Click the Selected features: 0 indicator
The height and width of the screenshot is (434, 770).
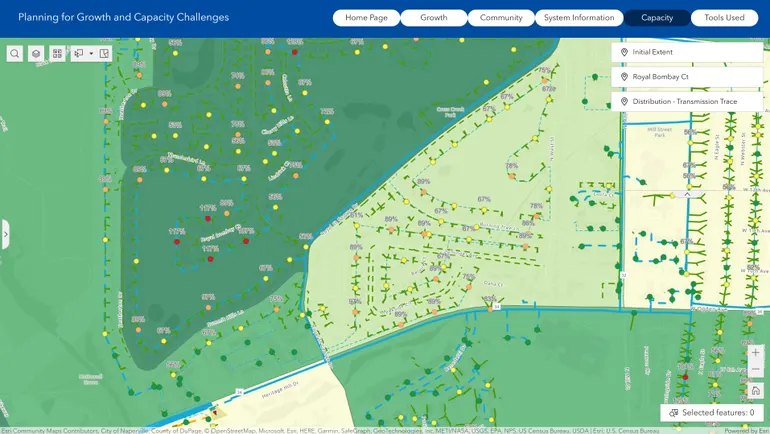[x=712, y=413]
